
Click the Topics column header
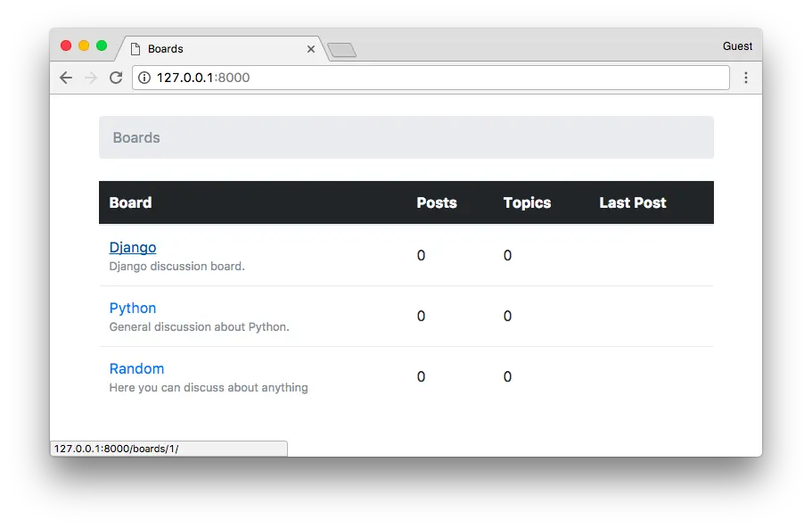(527, 202)
